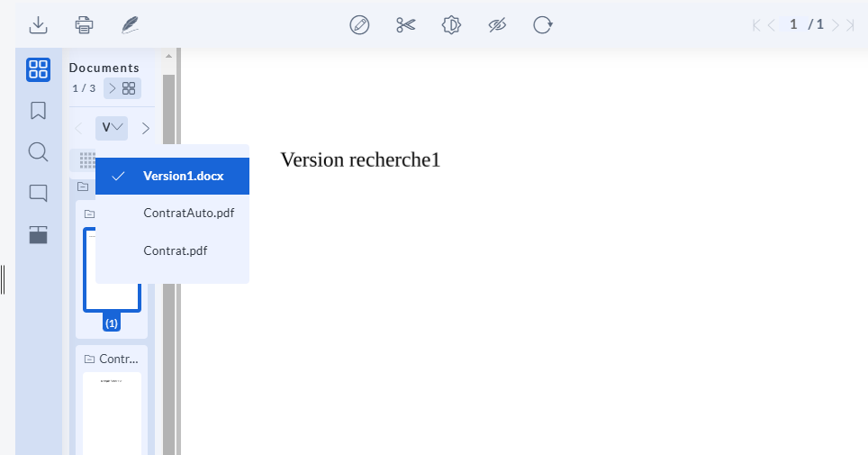
Task: Choose the scissors cut tool
Action: pos(406,25)
